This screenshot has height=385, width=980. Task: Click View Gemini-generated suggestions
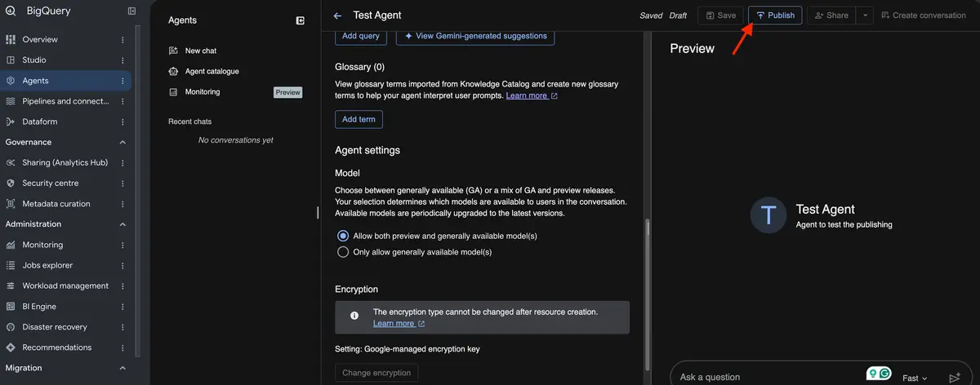[475, 36]
